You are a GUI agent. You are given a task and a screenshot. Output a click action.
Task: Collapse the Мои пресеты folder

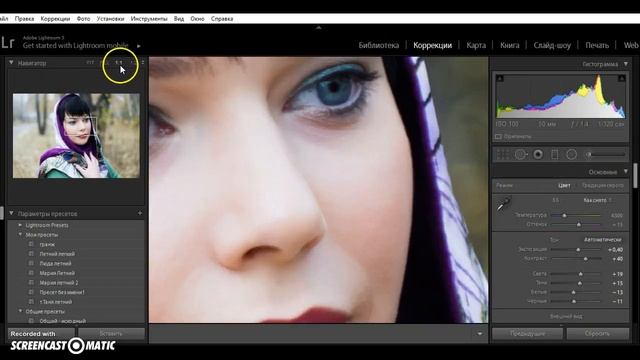[20, 234]
